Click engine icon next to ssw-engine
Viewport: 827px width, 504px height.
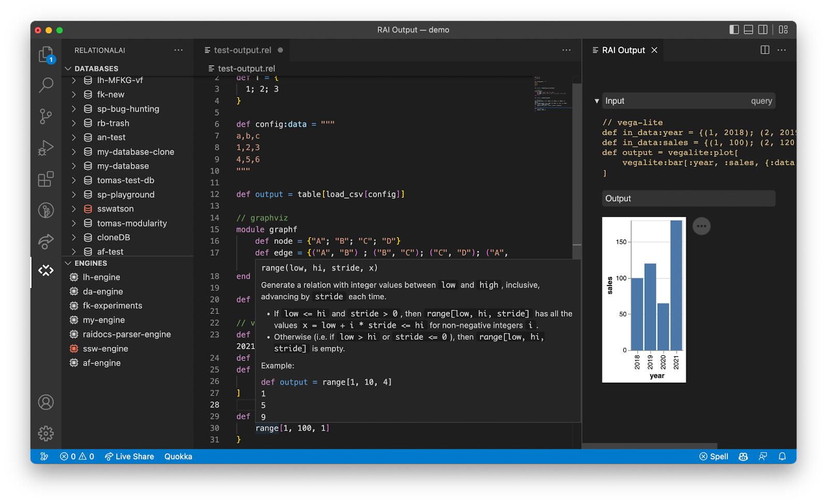[74, 349]
